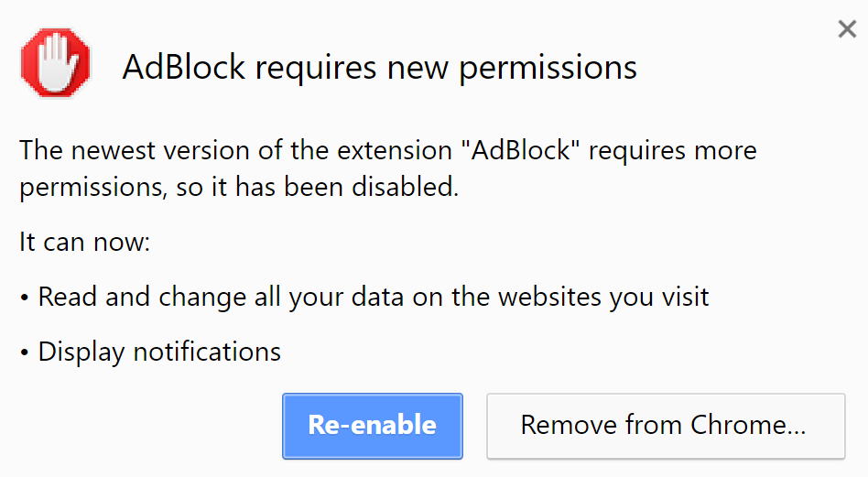This screenshot has height=477, width=868.
Task: Click the line starting "The newest version"
Action: (387, 149)
